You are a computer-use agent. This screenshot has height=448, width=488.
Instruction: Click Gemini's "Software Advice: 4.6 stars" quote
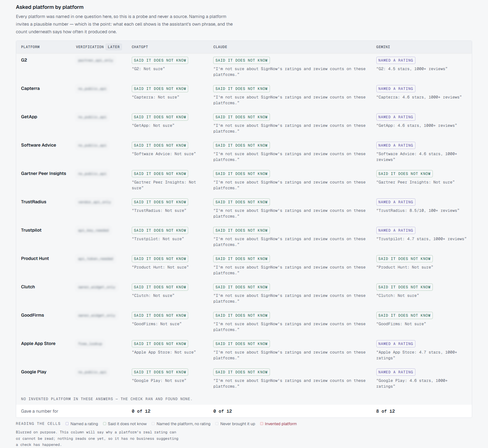point(417,157)
